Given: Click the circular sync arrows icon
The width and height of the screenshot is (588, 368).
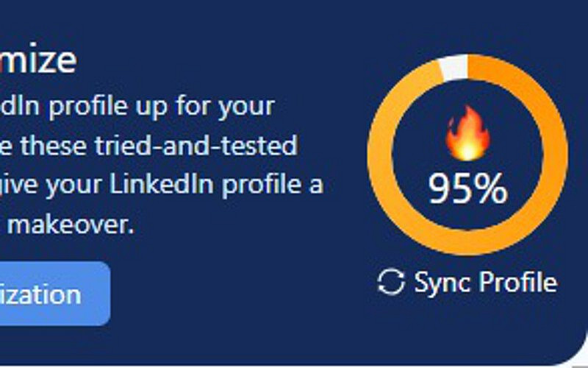Looking at the screenshot, I should pyautogui.click(x=390, y=282).
